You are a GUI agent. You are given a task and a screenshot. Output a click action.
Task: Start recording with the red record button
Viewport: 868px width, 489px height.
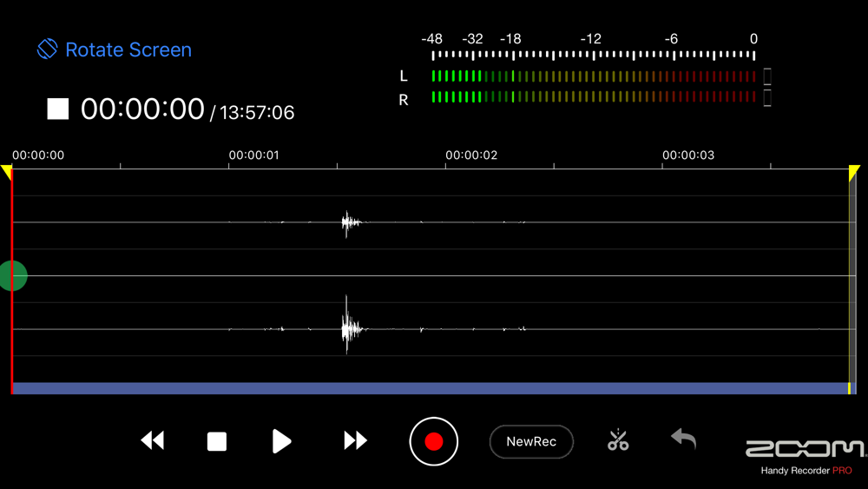tap(433, 441)
